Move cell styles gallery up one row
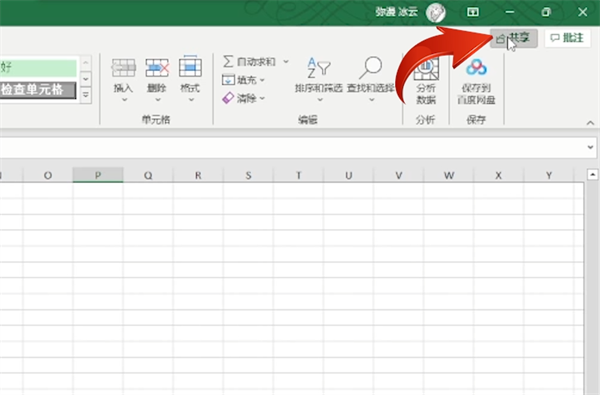The height and width of the screenshot is (395, 600). pyautogui.click(x=86, y=62)
